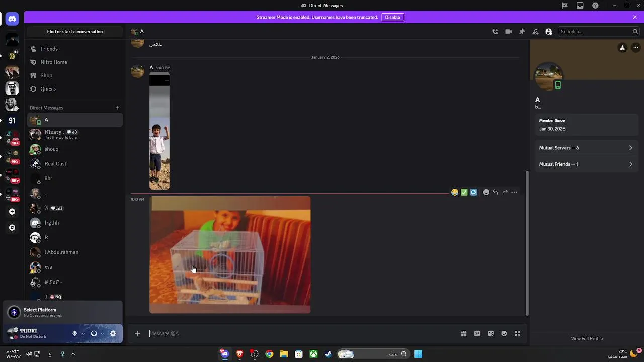644x362 pixels.
Task: Open frgthh conversation
Action: click(x=74, y=223)
